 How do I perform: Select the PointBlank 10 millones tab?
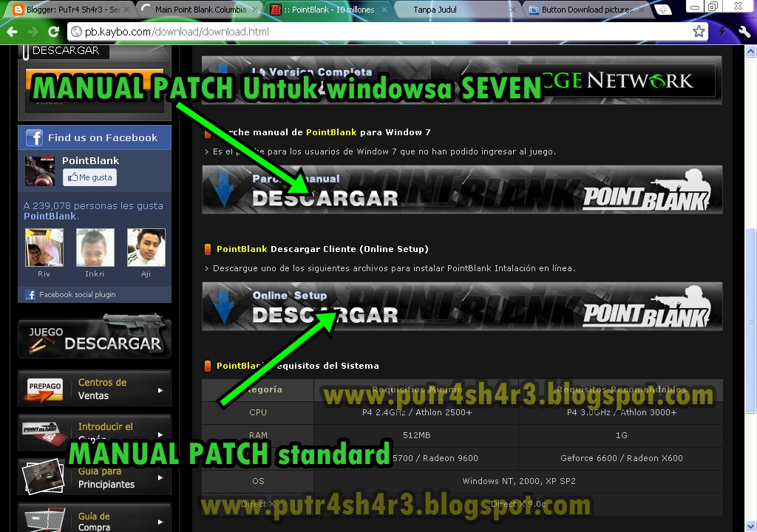pos(328,9)
